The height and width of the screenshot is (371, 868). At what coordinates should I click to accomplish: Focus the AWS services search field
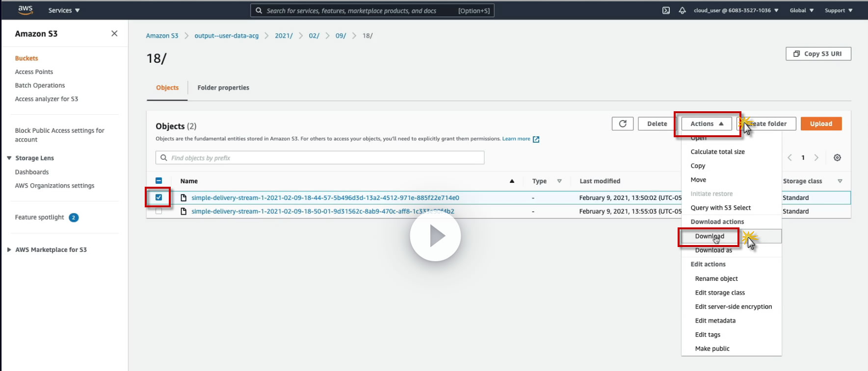(x=372, y=10)
